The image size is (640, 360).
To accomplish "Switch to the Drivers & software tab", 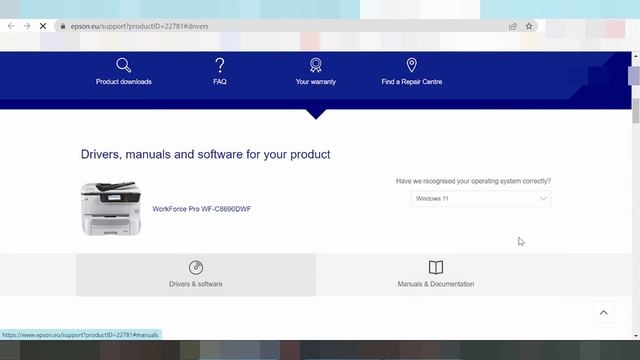I will click(x=196, y=275).
